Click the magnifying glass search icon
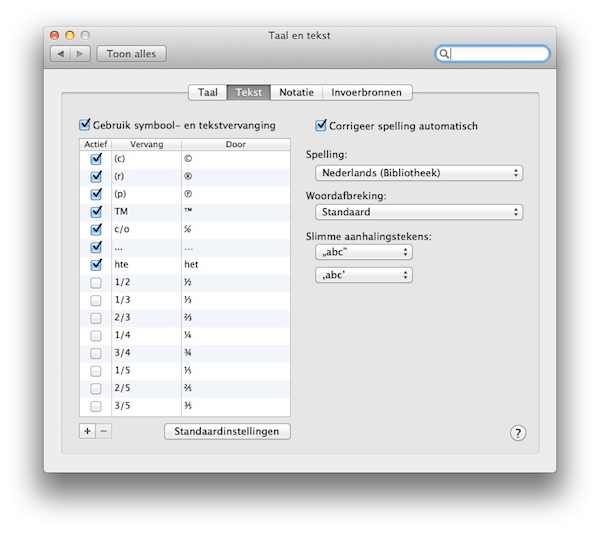Screen dimensions: 600x533 445,54
